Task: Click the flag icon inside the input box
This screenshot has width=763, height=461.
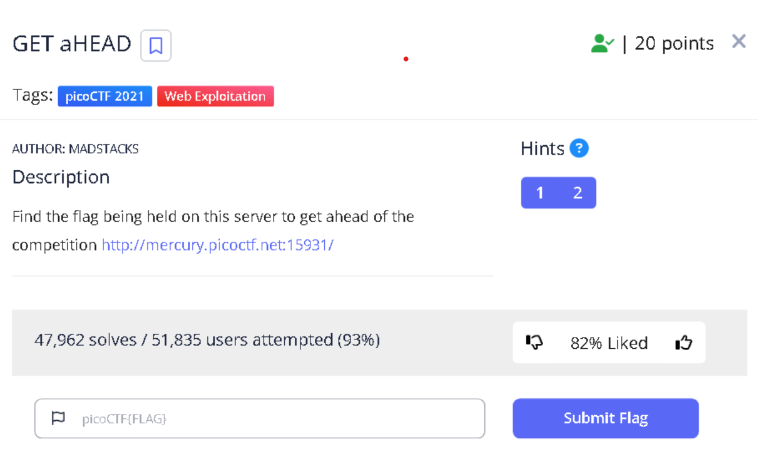Action: (58, 418)
